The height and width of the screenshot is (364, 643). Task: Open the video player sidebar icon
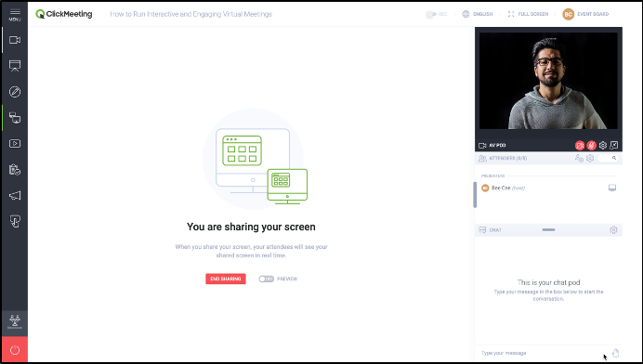click(x=15, y=144)
